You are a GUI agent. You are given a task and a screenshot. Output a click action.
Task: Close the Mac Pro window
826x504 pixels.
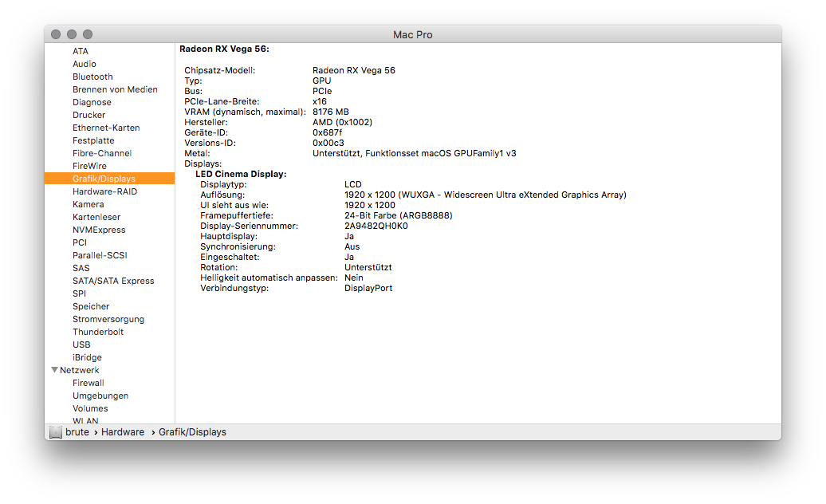tap(56, 34)
